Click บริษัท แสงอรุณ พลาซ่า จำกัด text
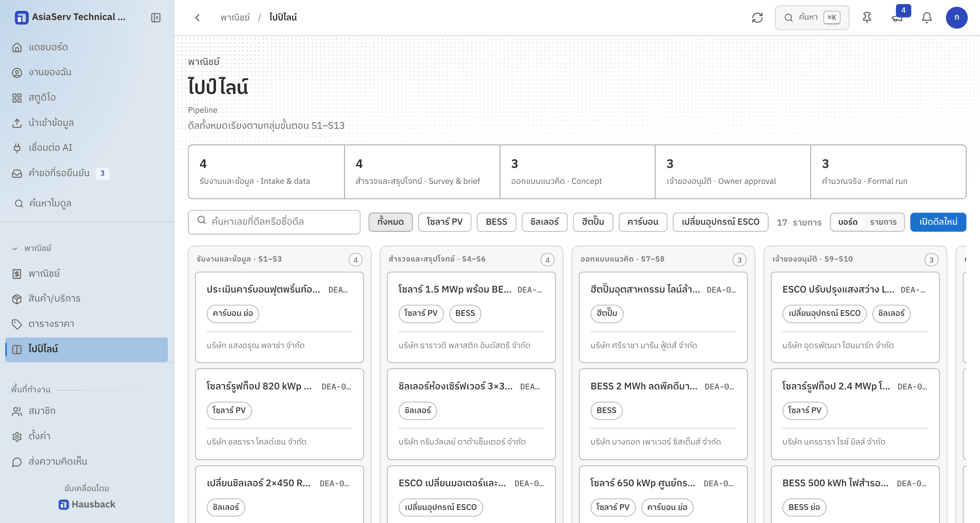 point(256,346)
